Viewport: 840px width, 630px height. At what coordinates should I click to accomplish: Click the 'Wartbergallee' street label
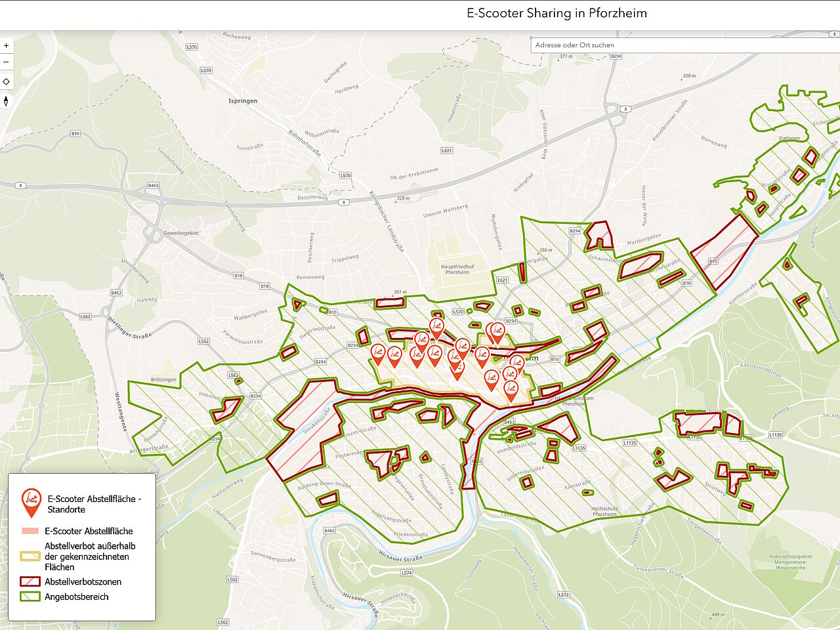(644, 240)
